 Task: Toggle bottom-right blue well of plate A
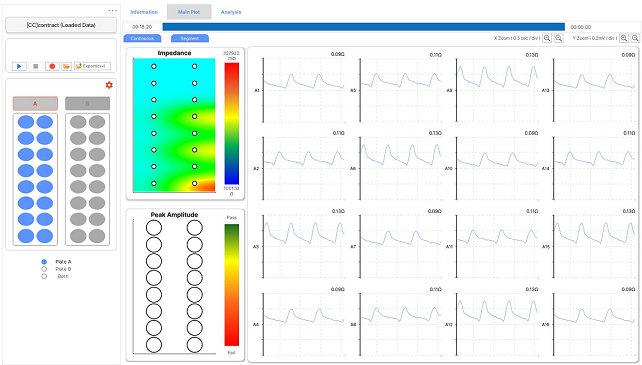click(45, 236)
